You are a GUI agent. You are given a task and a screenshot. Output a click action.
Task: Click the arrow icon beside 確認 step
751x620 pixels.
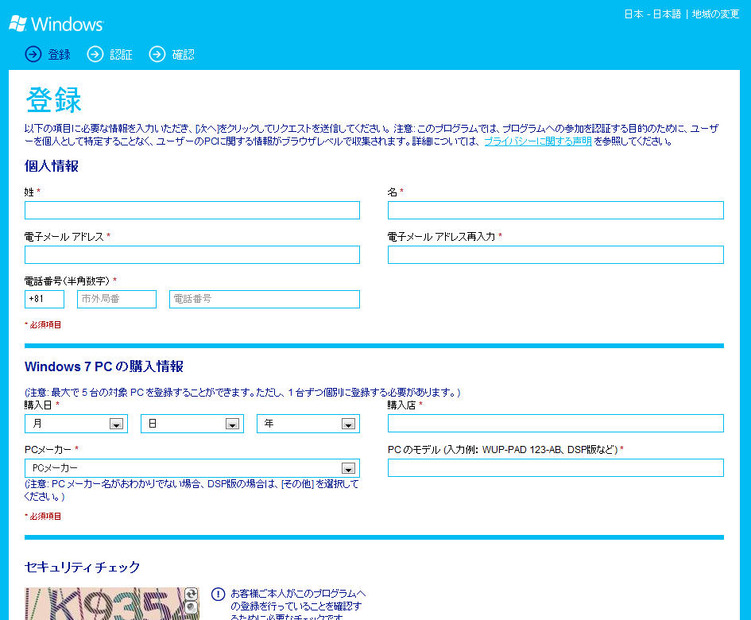click(x=157, y=54)
